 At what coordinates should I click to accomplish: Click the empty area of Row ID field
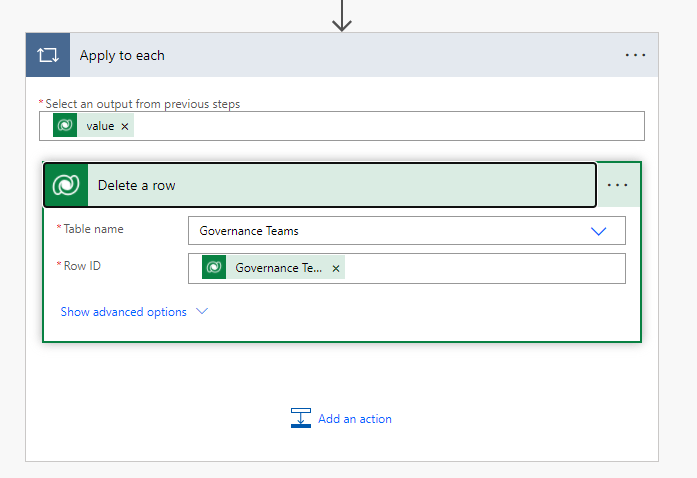pos(480,268)
